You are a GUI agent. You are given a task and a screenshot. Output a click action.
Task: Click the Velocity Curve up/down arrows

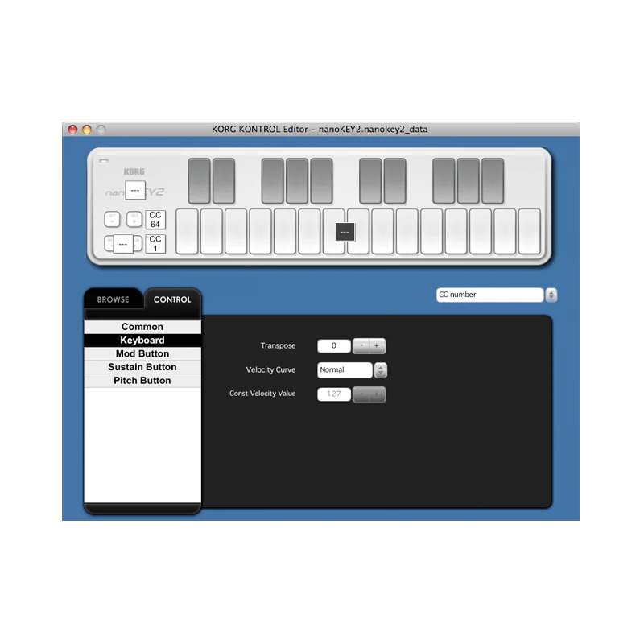(x=381, y=370)
